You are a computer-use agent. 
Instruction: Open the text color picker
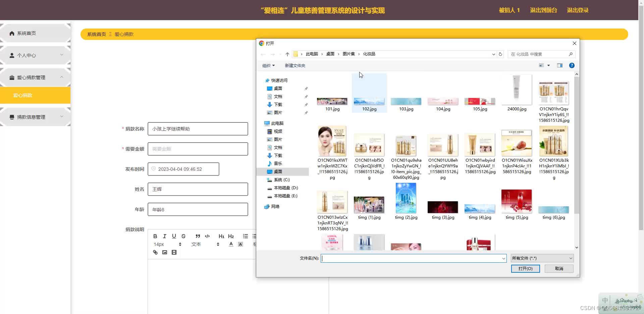tap(231, 244)
